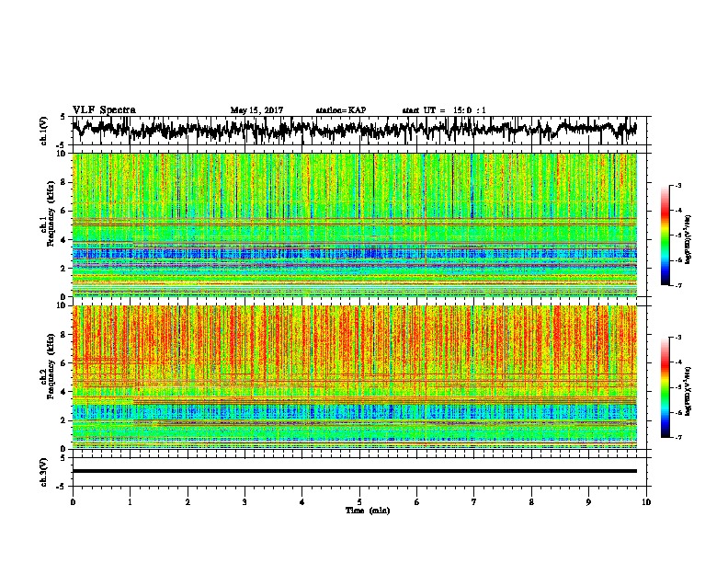The image size is (728, 563).
Task: Click the "-5" voltage tick of ch.3(V) panel
Action: click(x=62, y=487)
